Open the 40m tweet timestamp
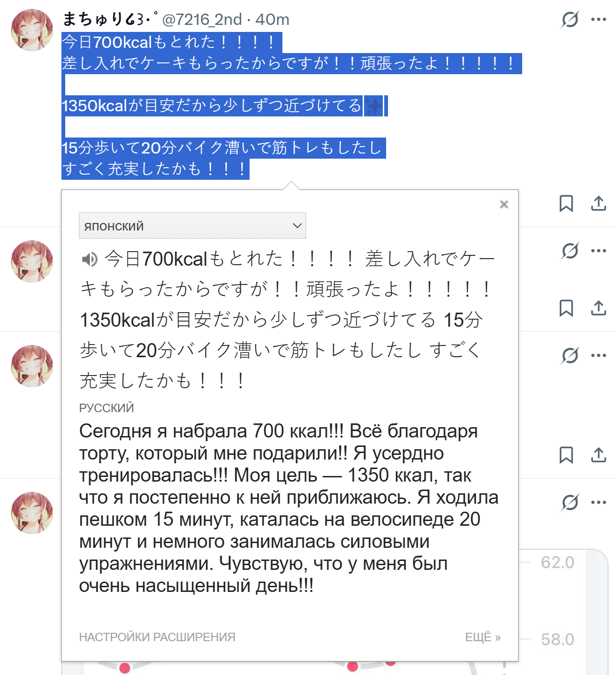 pos(273,19)
